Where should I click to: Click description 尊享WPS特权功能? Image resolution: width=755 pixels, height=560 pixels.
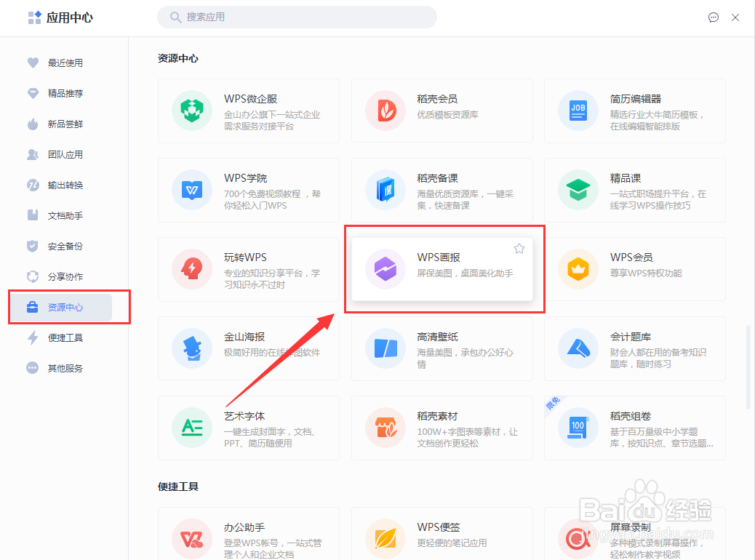click(x=646, y=273)
